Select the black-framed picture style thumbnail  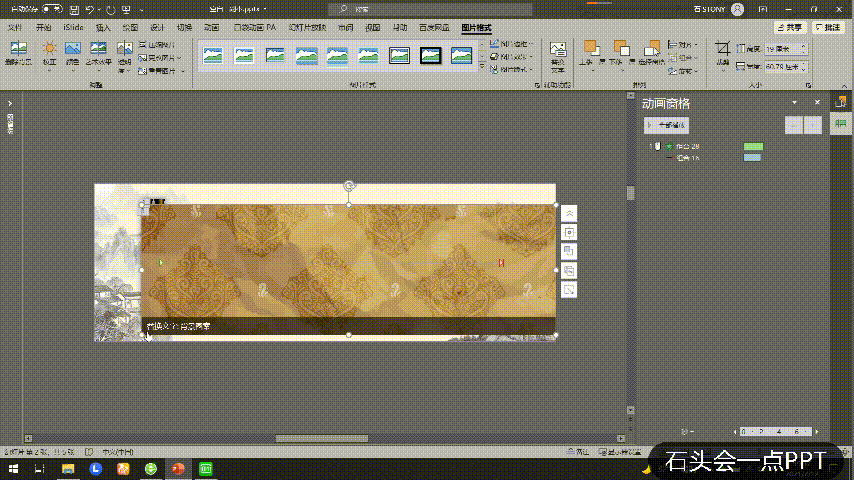point(430,55)
